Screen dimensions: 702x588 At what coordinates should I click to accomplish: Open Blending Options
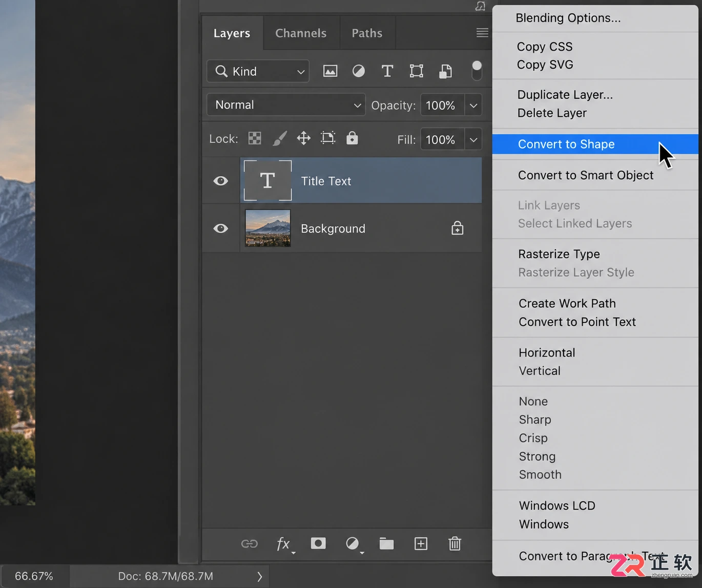[595, 18]
